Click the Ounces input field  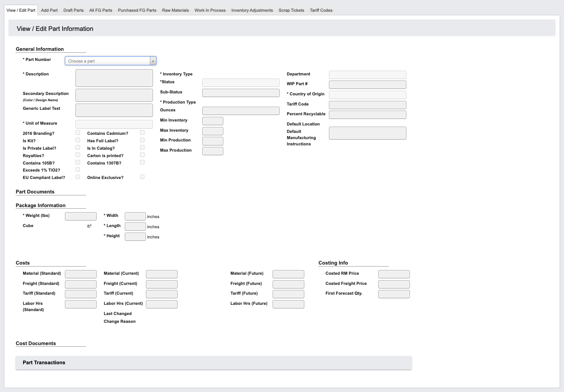[x=241, y=111]
